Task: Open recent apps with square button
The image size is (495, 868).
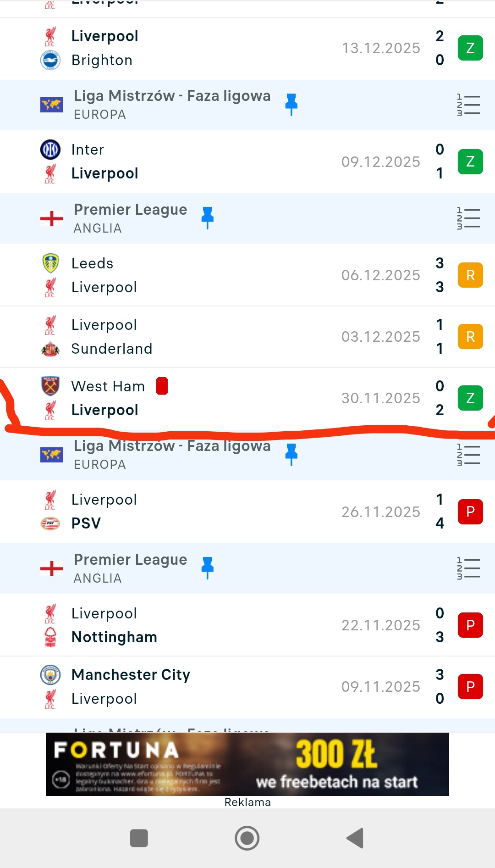Action: 139,838
